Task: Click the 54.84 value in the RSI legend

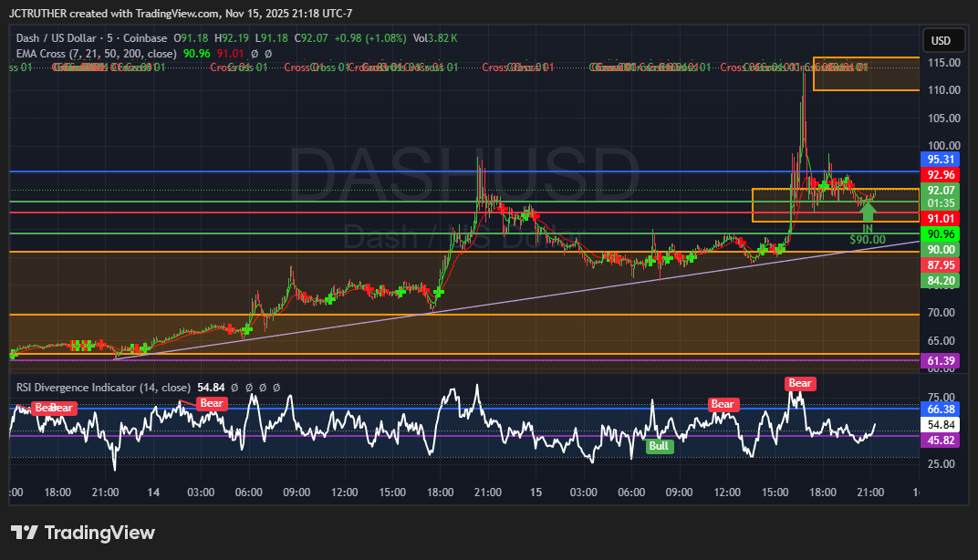Action: click(211, 388)
